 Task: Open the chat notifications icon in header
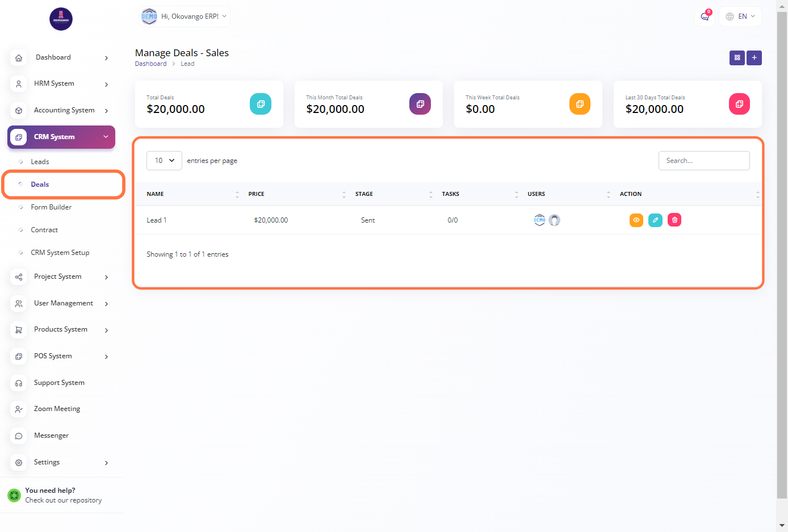705,16
